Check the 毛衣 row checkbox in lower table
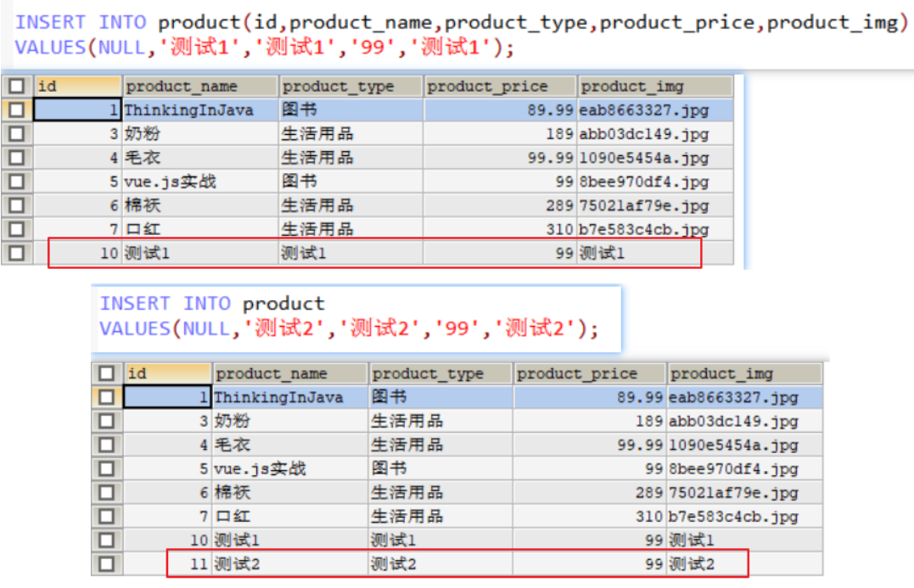 coord(106,445)
